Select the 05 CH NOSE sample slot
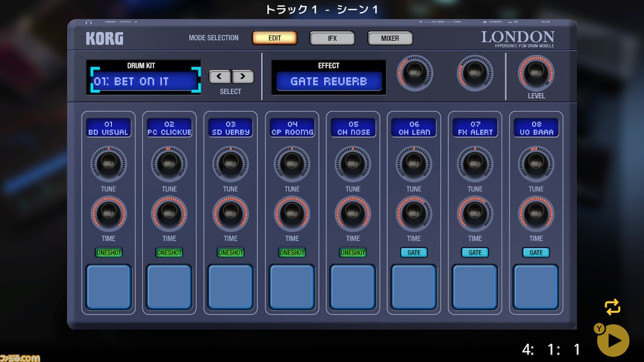Screen dimensions: 644x362 tap(353, 128)
